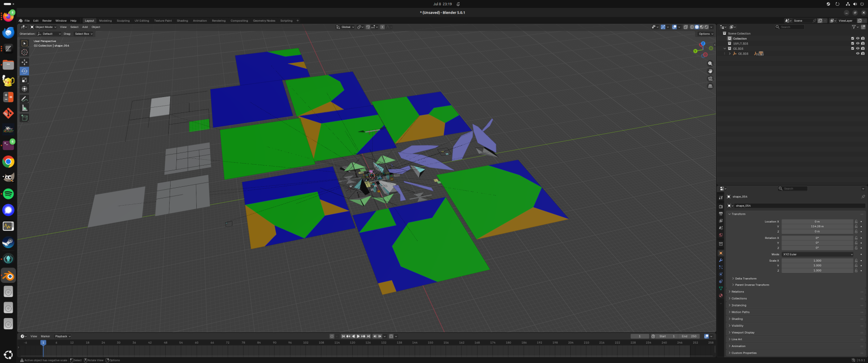Viewport: 868px width, 363px height.
Task: Click the Outliner search field
Action: click(x=790, y=27)
